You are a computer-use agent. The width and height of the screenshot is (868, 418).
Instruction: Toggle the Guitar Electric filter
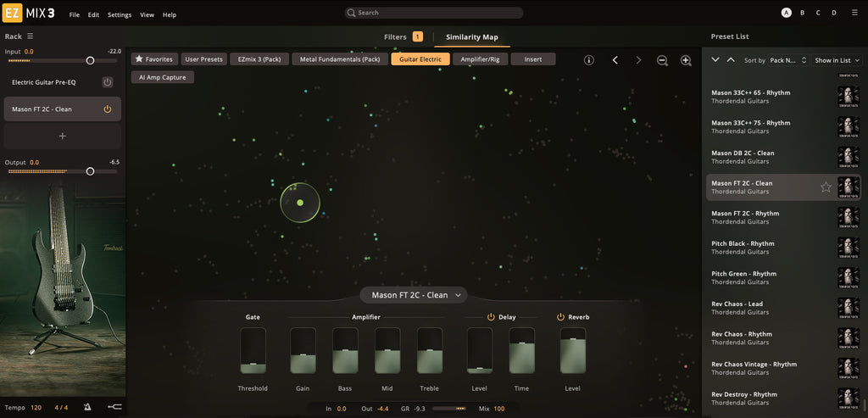click(x=420, y=59)
